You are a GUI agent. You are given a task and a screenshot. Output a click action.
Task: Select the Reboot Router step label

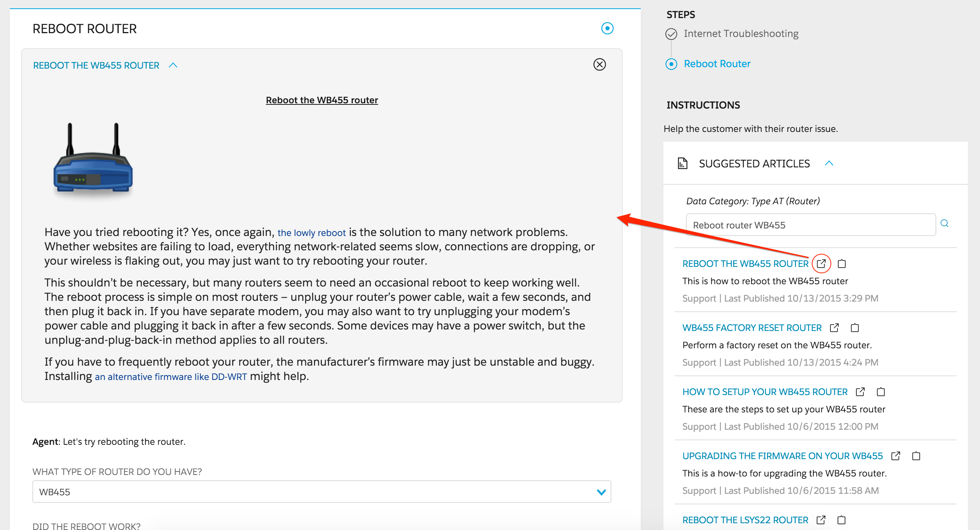[x=717, y=64]
